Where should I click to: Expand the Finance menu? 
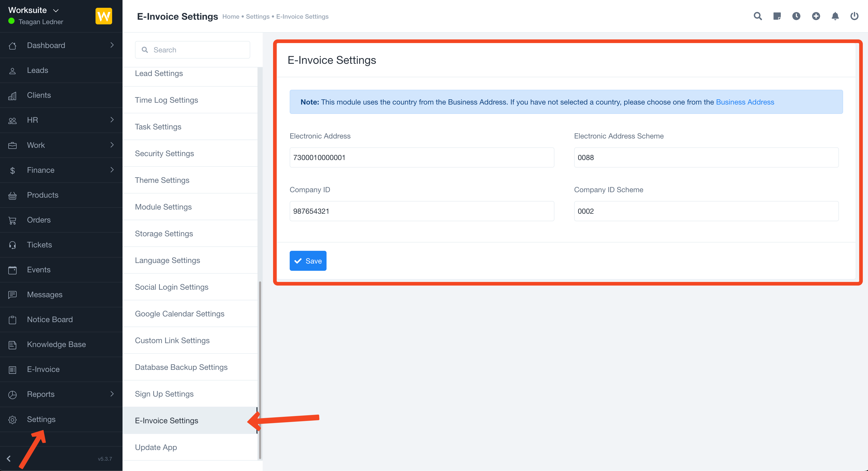click(40, 170)
